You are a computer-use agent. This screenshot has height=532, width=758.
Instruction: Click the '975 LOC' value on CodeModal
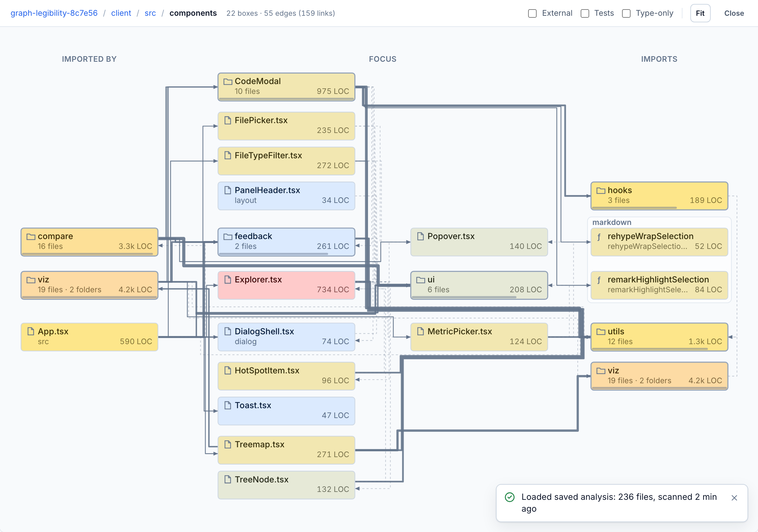(x=333, y=91)
